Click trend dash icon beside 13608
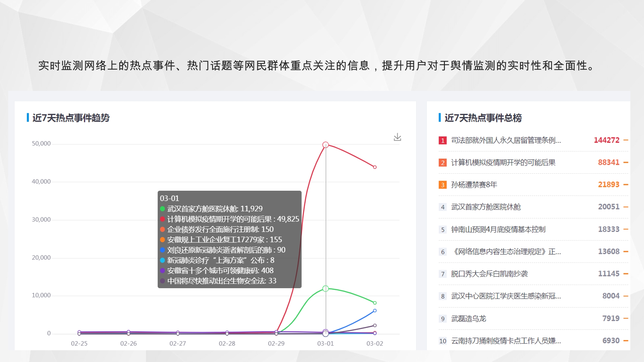The image size is (644, 362). point(626,251)
